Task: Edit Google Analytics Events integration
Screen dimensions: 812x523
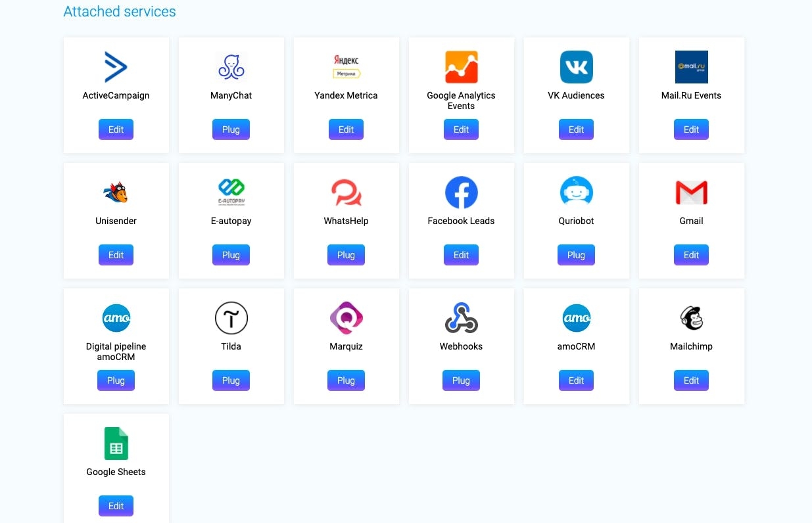Action: coord(461,129)
